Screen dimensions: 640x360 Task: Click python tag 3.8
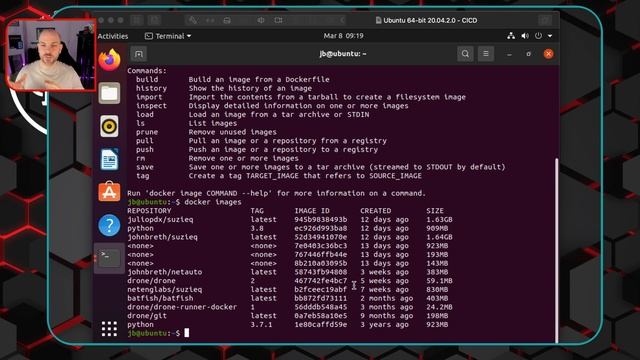point(257,228)
